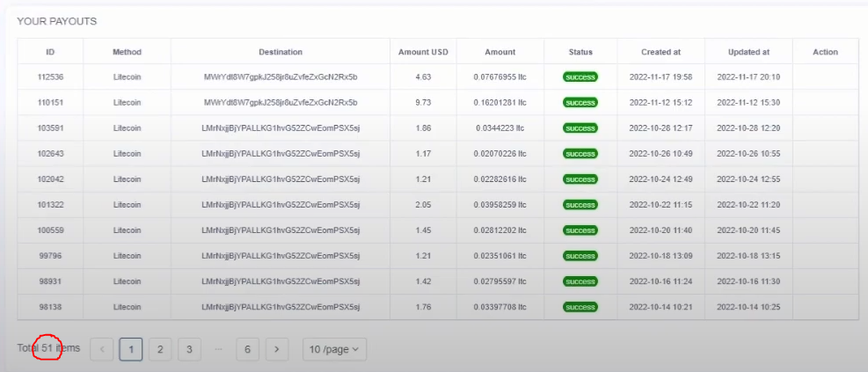Select payout ID 99796
This screenshot has height=372, width=868.
[x=50, y=256]
